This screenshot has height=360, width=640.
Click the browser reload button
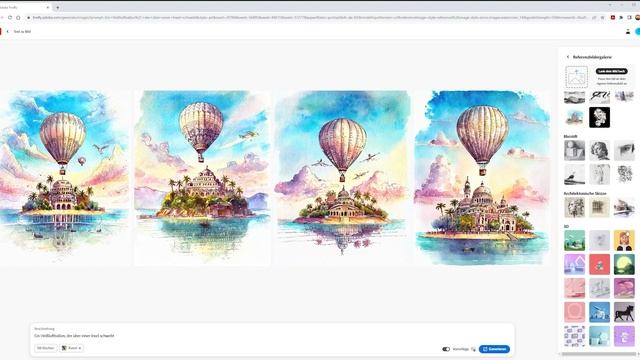click(x=10, y=18)
